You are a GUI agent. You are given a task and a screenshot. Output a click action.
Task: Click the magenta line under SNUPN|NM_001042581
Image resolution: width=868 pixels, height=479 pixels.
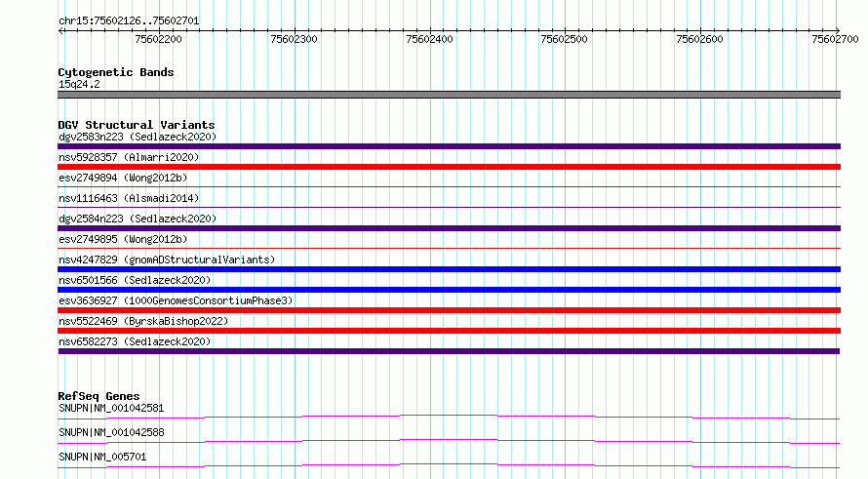pyautogui.click(x=449, y=417)
